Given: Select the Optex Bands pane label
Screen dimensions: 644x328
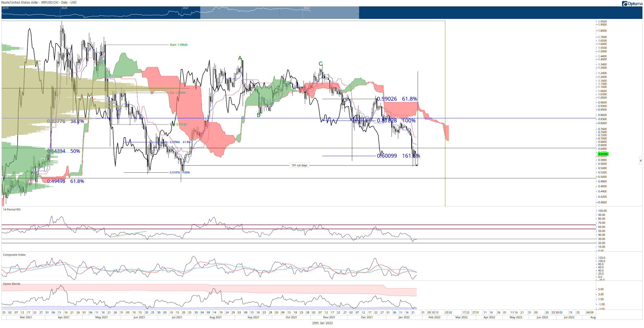Looking at the screenshot, I should (12, 284).
